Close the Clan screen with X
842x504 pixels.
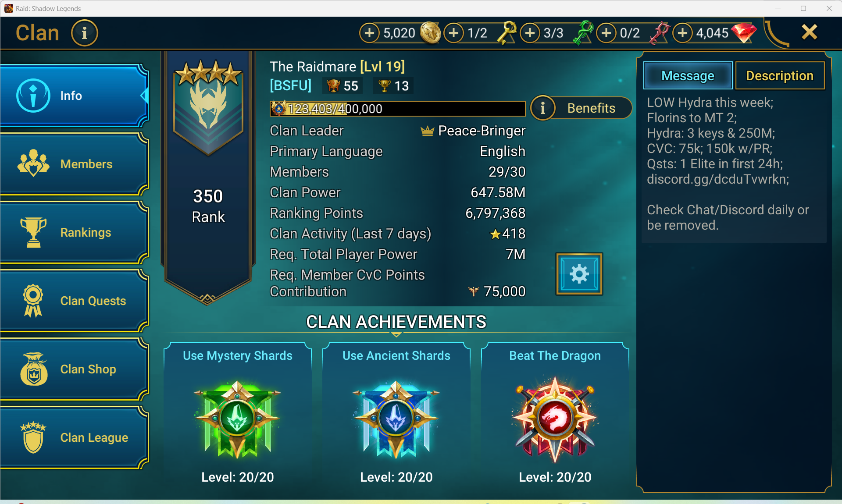tap(809, 32)
